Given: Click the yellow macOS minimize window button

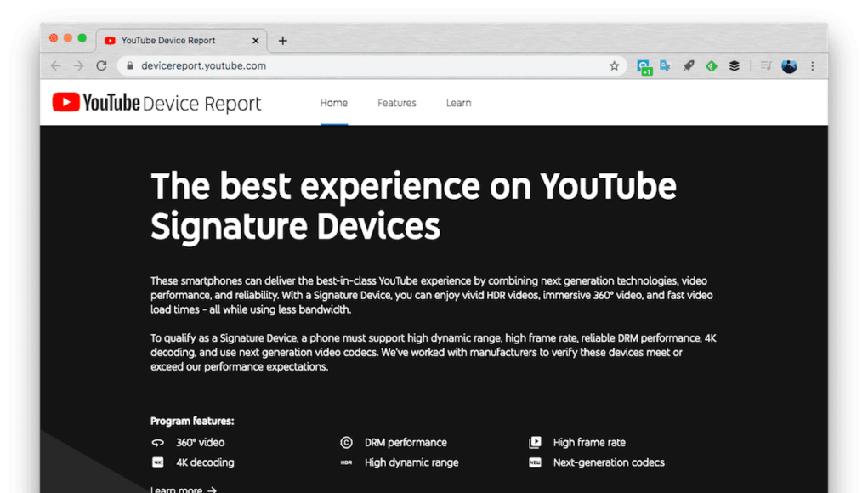Looking at the screenshot, I should (67, 38).
